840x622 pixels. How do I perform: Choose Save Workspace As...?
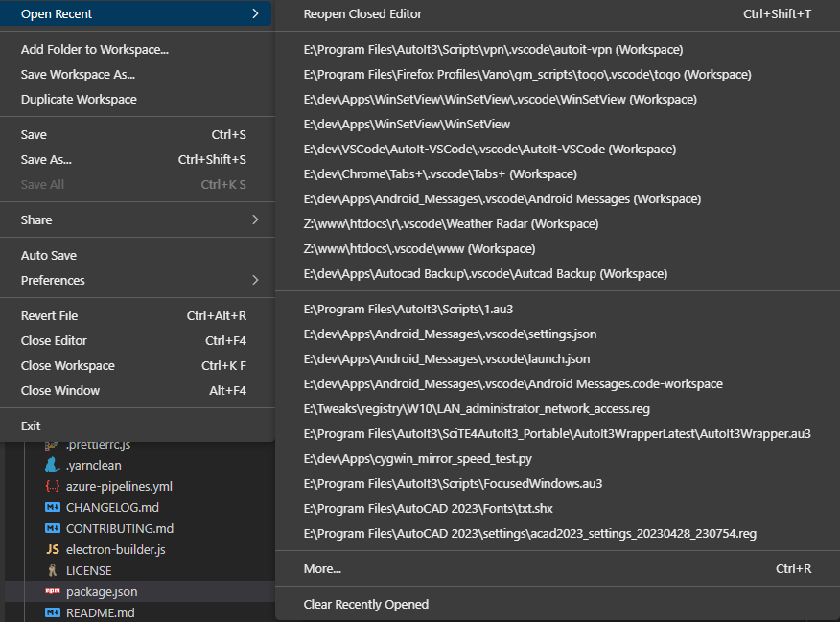coord(73,74)
